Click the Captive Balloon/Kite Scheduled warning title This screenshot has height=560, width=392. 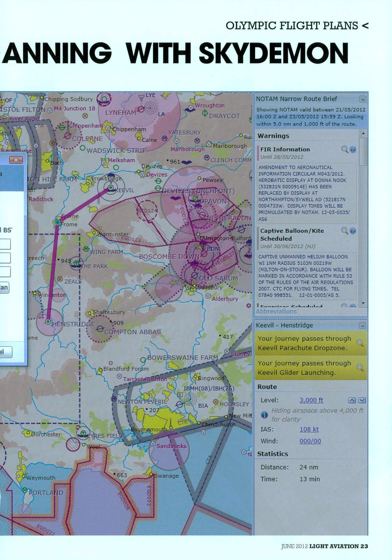(292, 235)
